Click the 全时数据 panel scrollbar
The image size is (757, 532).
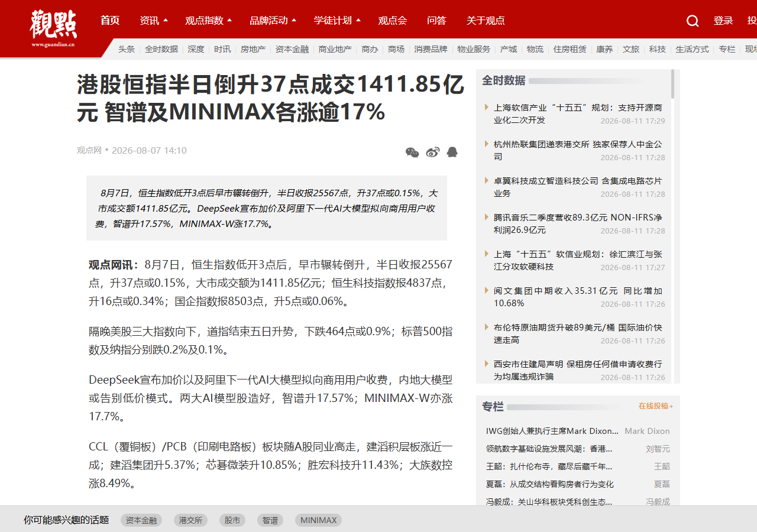point(672,84)
